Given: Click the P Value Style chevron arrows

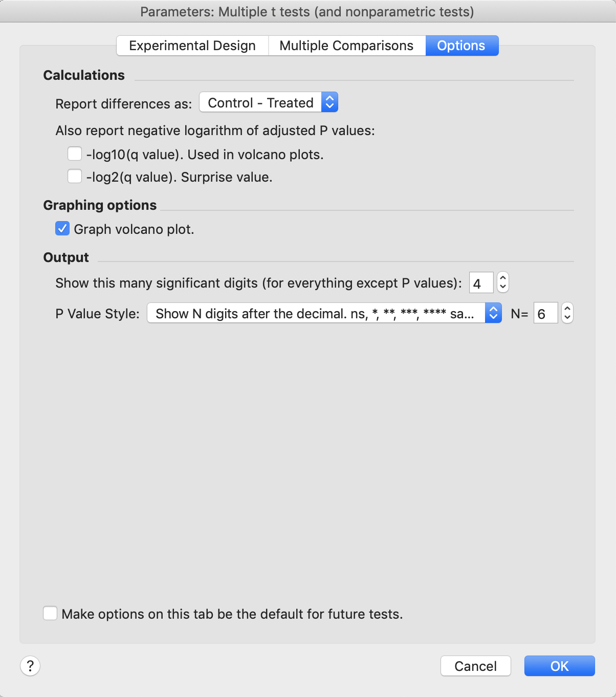Looking at the screenshot, I should tap(493, 313).
